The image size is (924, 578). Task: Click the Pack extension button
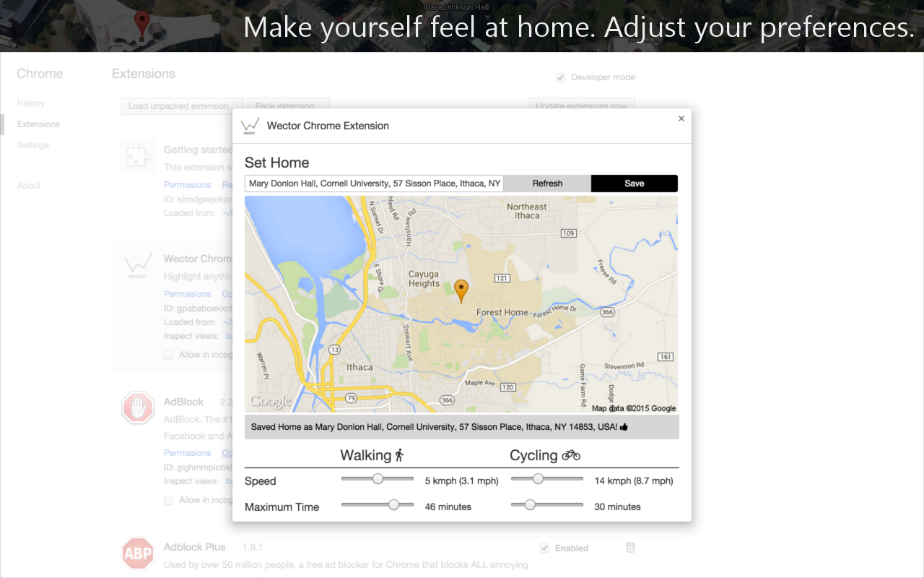click(x=288, y=106)
